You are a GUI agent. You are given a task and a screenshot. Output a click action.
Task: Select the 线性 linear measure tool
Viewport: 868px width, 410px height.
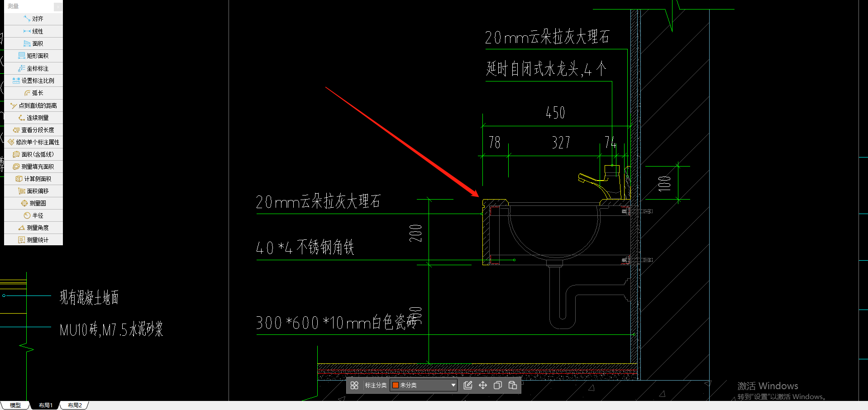tap(33, 31)
